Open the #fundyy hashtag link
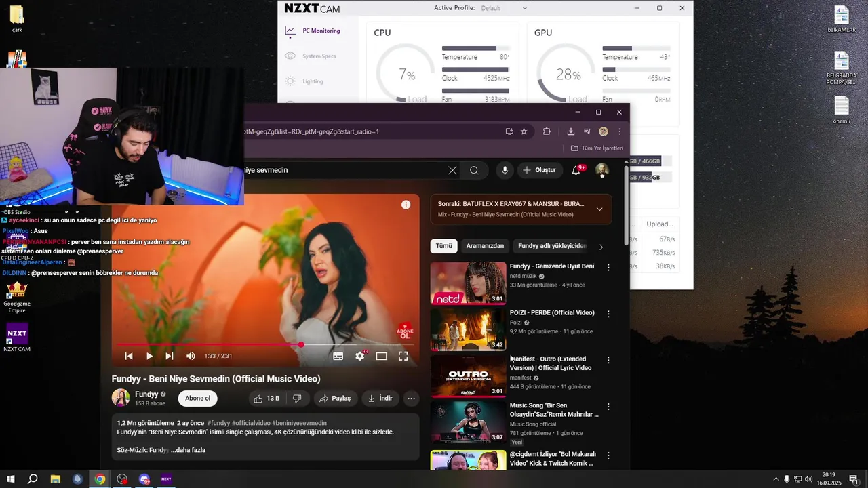The height and width of the screenshot is (488, 868). tap(218, 423)
